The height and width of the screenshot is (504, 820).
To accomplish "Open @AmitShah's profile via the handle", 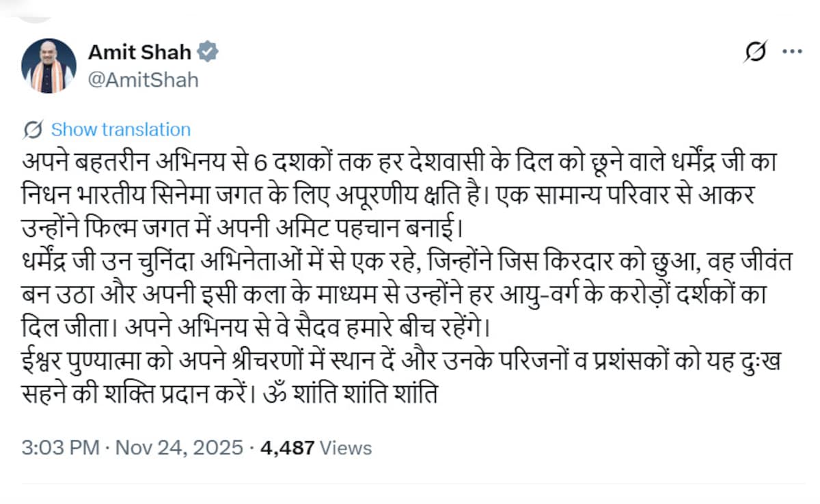I will point(140,79).
